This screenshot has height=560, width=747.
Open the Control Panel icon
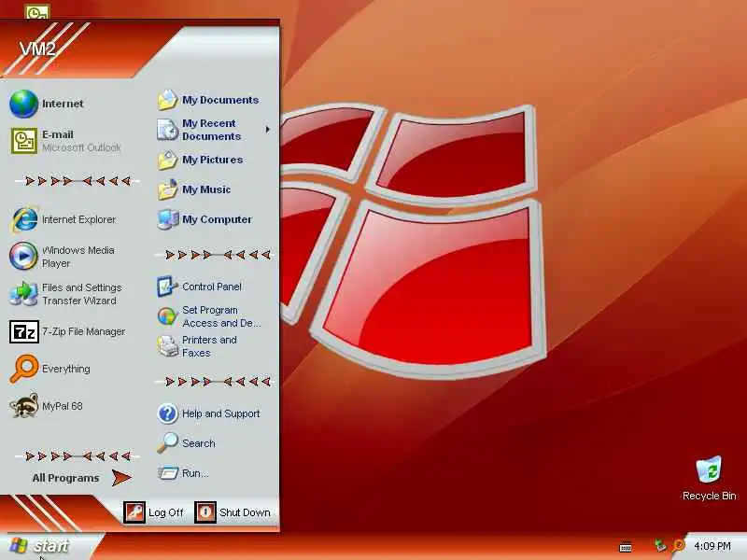point(168,287)
